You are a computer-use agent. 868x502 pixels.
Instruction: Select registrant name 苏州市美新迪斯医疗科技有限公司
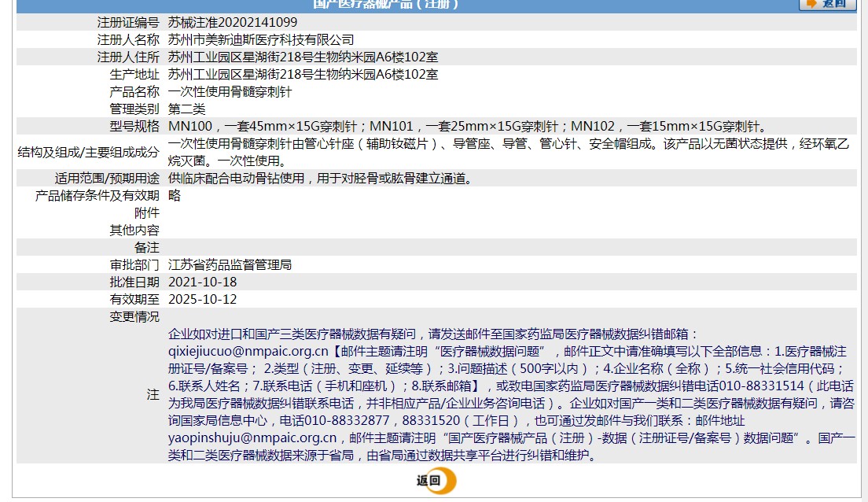tap(261, 40)
